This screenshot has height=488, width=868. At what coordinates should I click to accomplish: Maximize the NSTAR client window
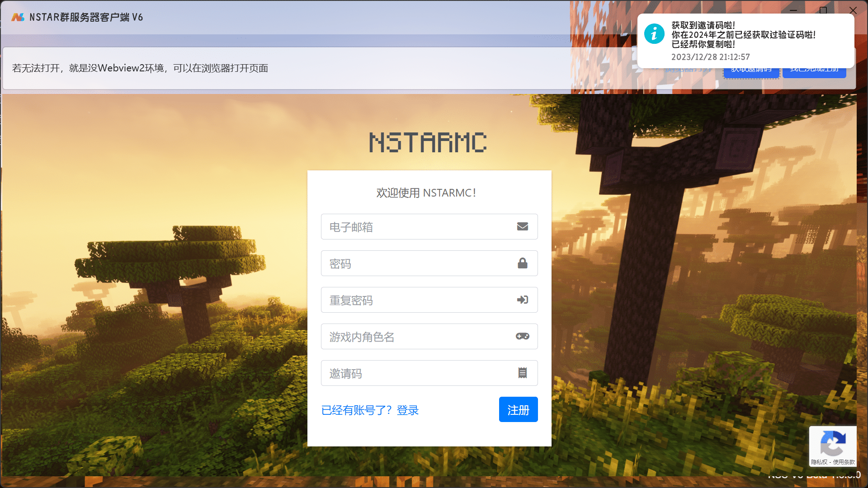pyautogui.click(x=823, y=10)
